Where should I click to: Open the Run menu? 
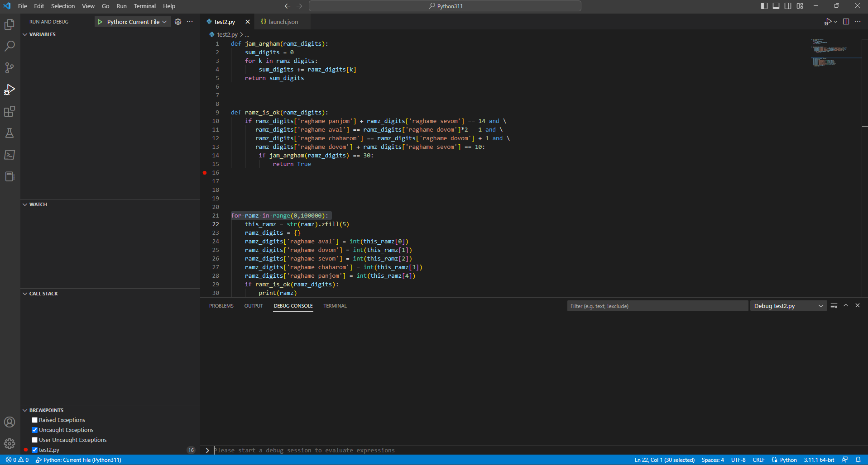pos(121,6)
